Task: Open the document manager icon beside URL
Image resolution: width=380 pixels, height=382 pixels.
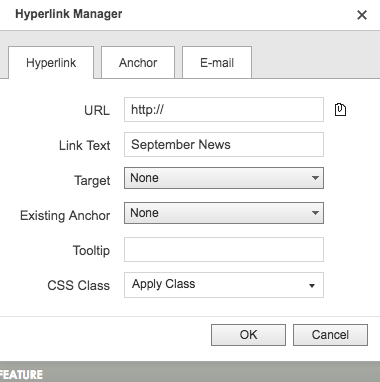Action: pyautogui.click(x=340, y=110)
